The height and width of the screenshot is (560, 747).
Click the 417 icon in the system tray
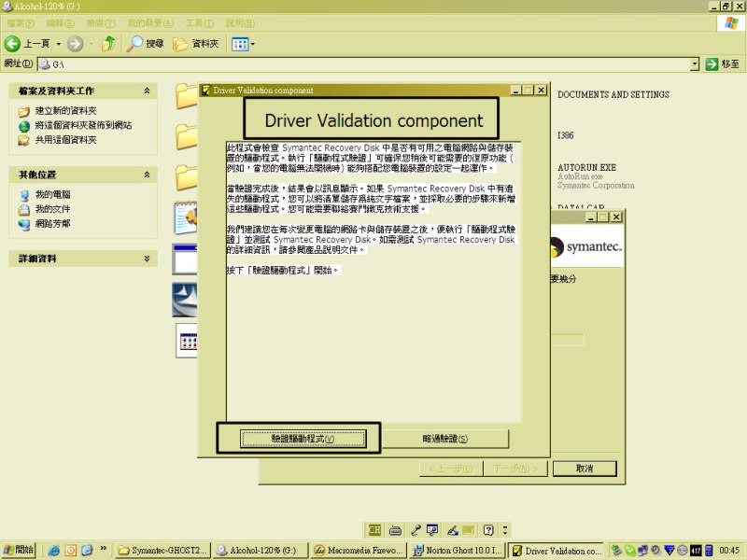pyautogui.click(x=696, y=551)
